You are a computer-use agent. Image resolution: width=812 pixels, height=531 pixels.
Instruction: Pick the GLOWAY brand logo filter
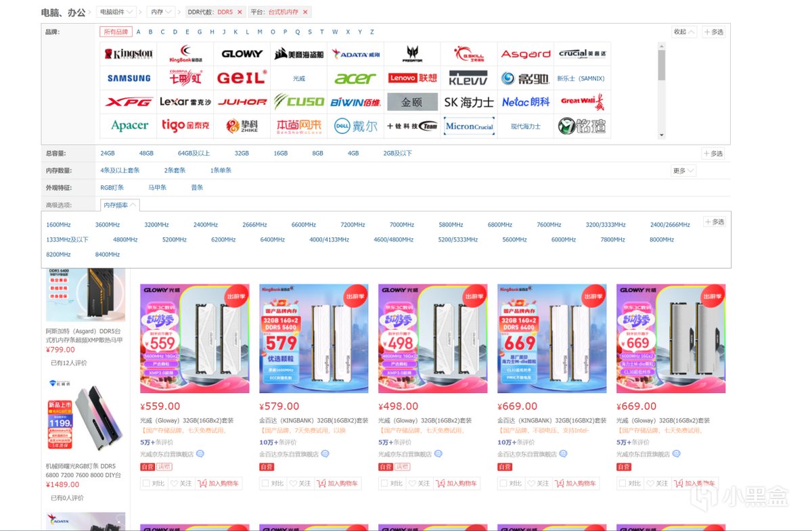(x=242, y=54)
